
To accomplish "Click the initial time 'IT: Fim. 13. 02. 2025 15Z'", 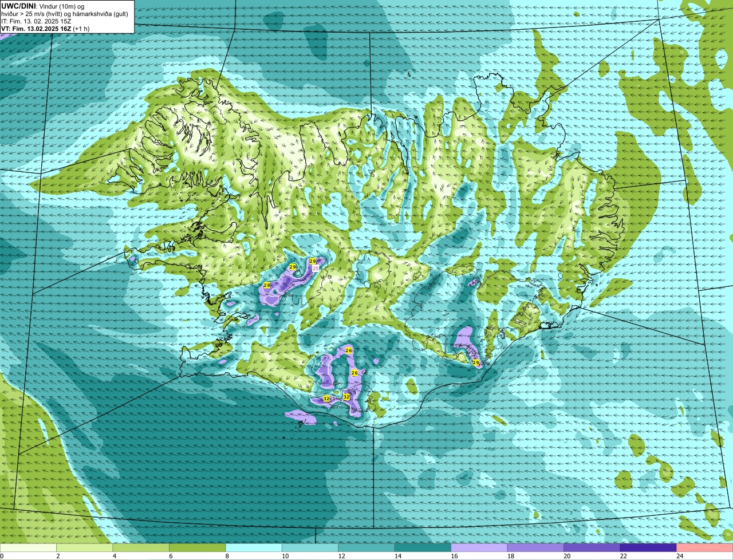I will coord(36,21).
